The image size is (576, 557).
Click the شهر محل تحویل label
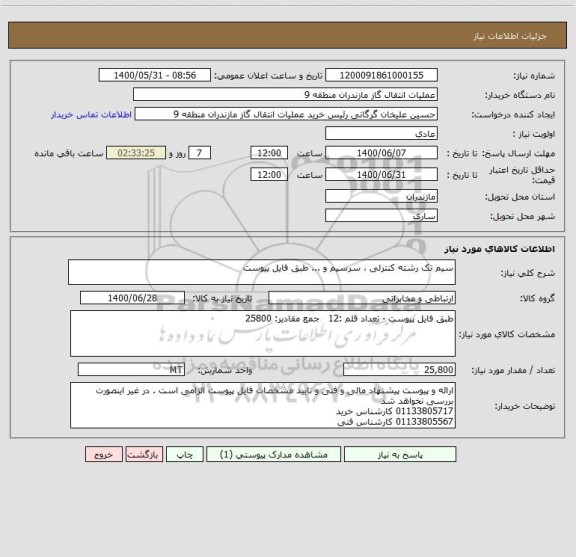[x=522, y=216]
